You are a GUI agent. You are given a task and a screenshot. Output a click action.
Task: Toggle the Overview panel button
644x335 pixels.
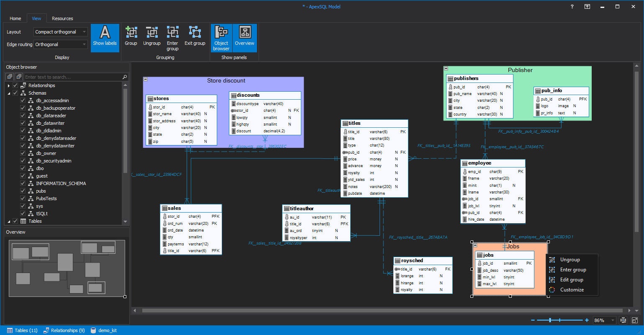click(245, 38)
